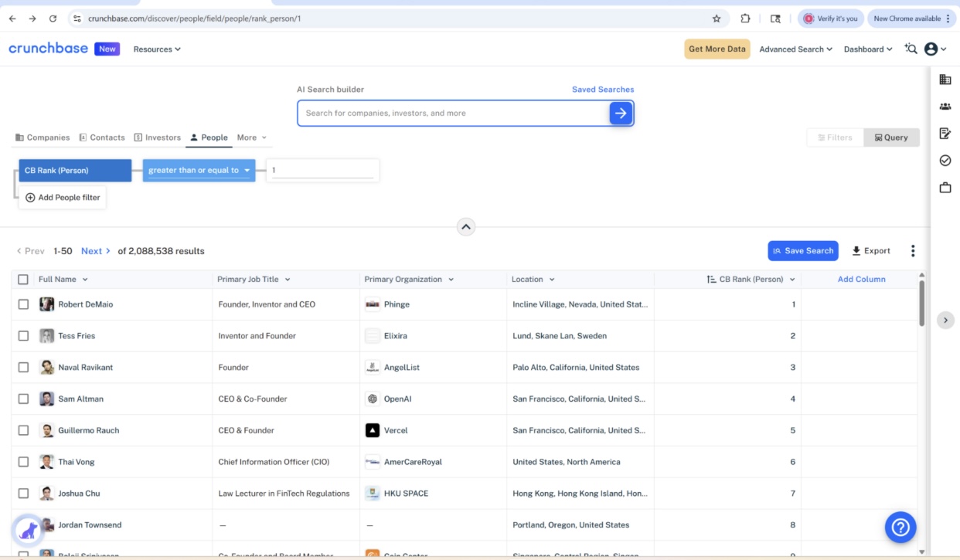Open the Companies panel in the right sidebar
The height and width of the screenshot is (560, 960).
click(x=943, y=79)
